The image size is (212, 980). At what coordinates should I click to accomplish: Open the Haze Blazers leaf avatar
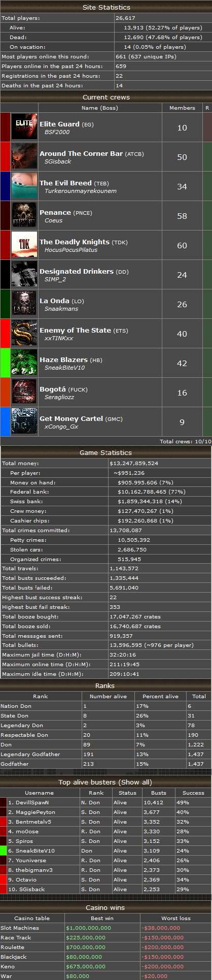coord(24,363)
